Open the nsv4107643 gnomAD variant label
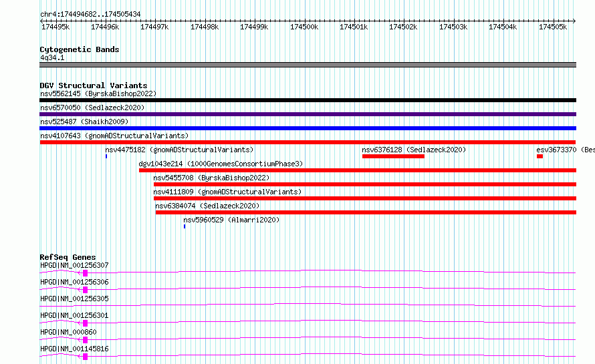 [x=114, y=136]
